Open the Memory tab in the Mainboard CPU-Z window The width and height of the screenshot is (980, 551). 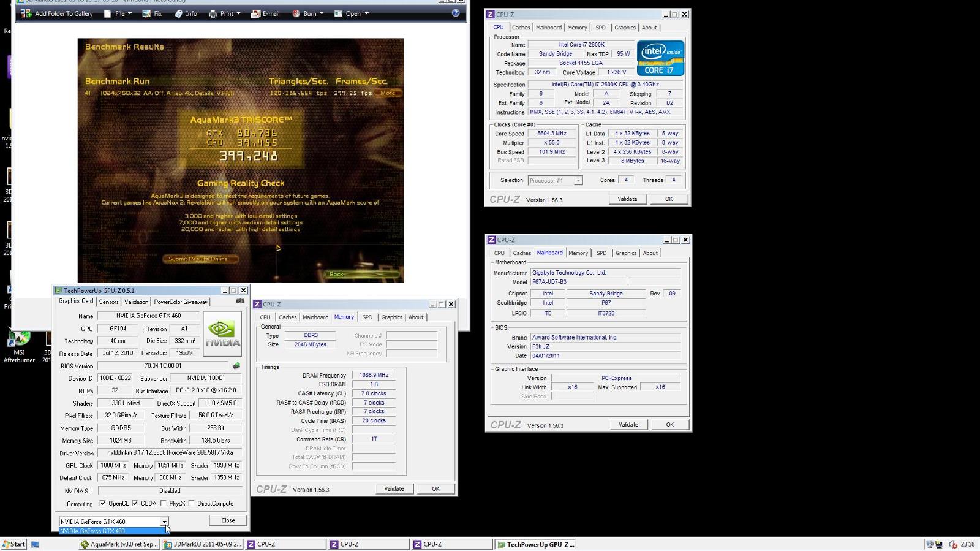(x=578, y=253)
